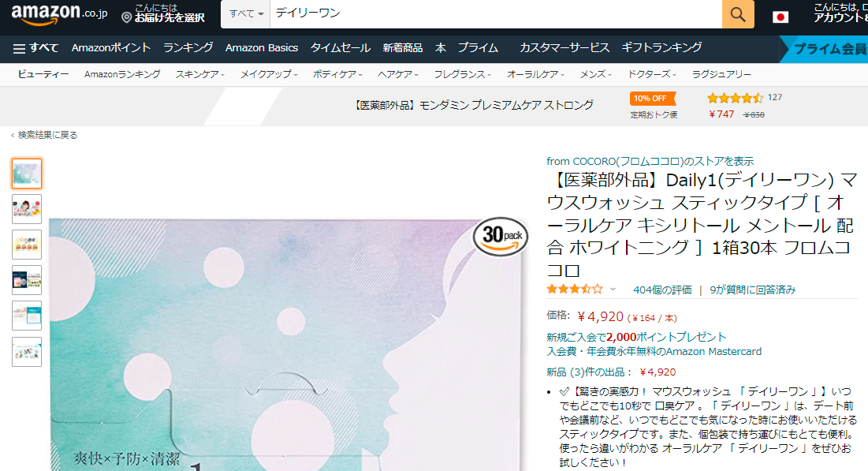View 新品 (3)件の出品 offers

click(589, 372)
